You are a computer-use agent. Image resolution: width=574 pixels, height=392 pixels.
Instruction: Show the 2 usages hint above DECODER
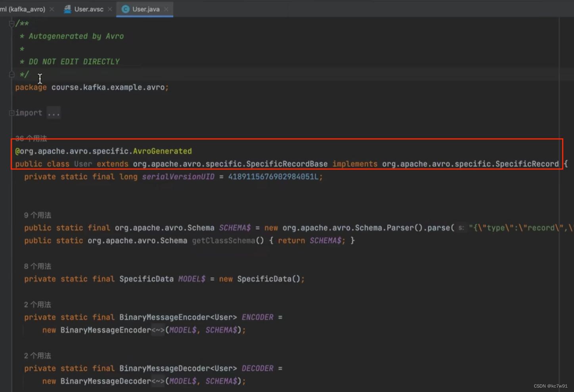[x=38, y=356]
